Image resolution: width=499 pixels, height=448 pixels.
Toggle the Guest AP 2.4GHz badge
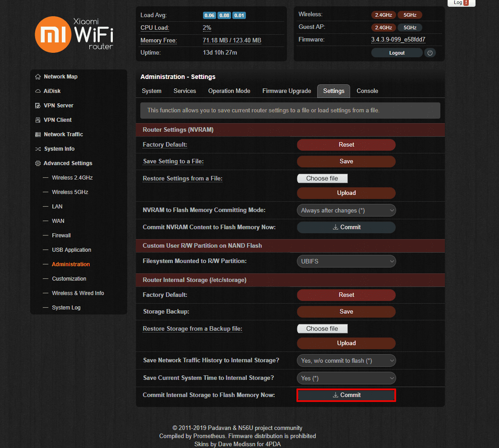(383, 27)
